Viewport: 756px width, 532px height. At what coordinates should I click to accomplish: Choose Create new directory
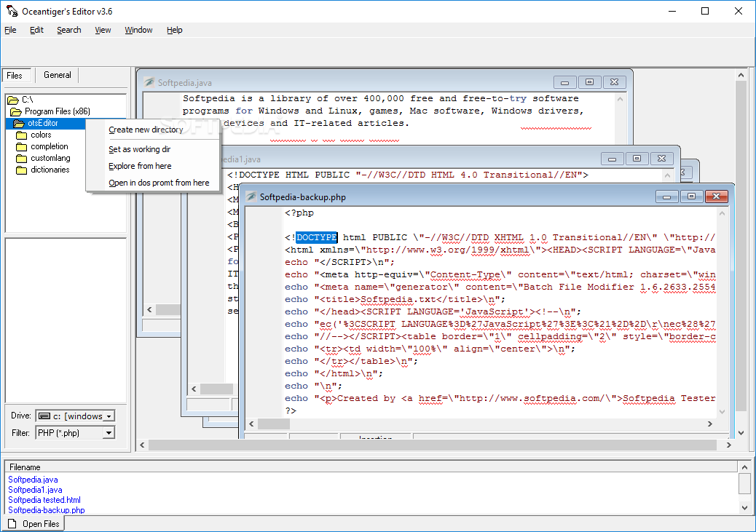pos(146,130)
